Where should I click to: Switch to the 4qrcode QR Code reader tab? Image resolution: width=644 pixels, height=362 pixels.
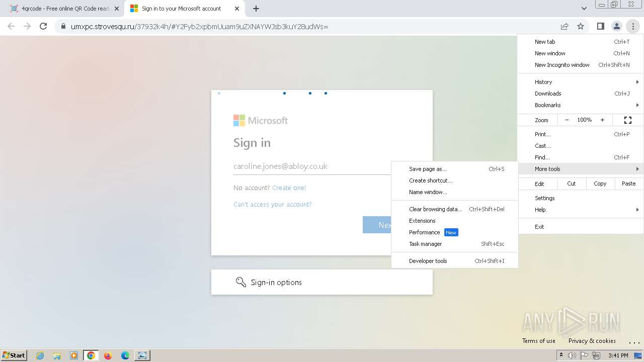tap(63, 9)
